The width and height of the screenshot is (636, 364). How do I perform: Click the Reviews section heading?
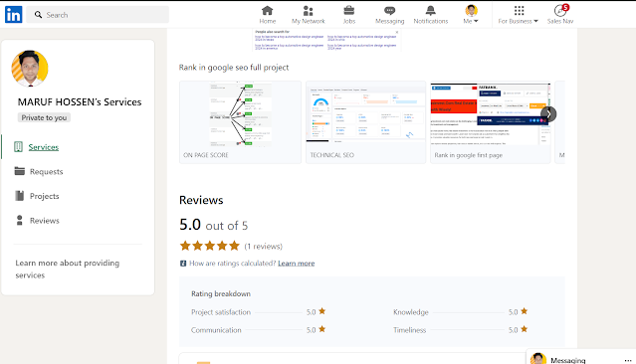[201, 200]
